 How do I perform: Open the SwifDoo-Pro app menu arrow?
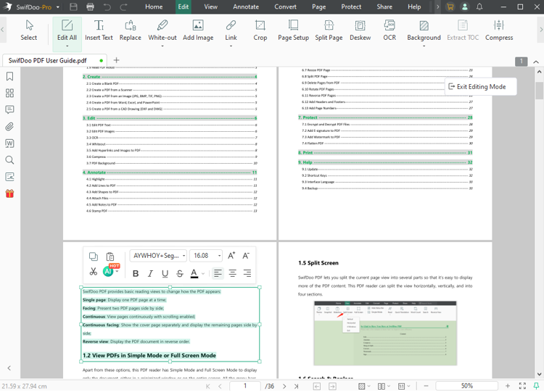pyautogui.click(x=58, y=7)
